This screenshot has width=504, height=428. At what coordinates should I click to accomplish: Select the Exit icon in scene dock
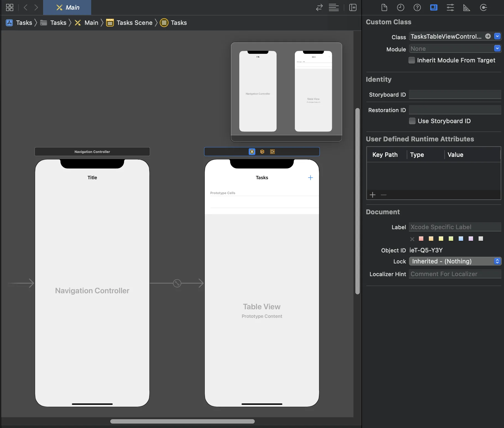[x=272, y=152]
